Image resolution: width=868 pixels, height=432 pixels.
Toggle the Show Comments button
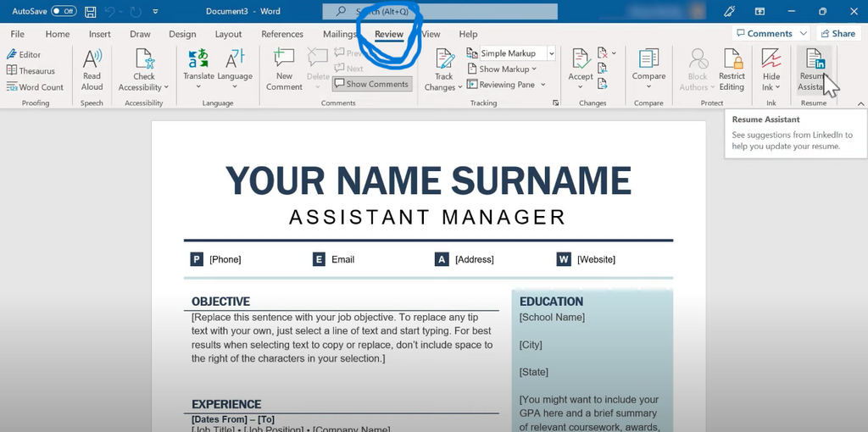pyautogui.click(x=371, y=85)
